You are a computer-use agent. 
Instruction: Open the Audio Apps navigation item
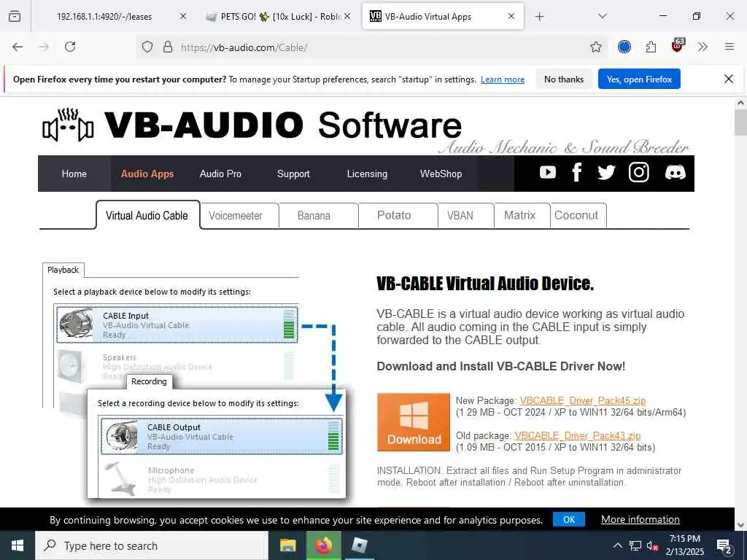(147, 174)
